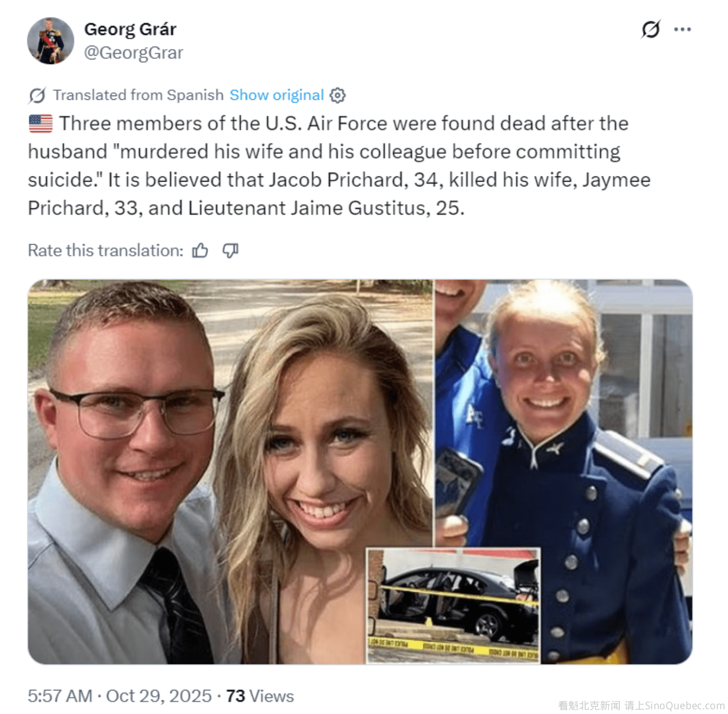The height and width of the screenshot is (714, 728).
Task: Open the @GeorgGrar handle link
Action: pyautogui.click(x=134, y=52)
